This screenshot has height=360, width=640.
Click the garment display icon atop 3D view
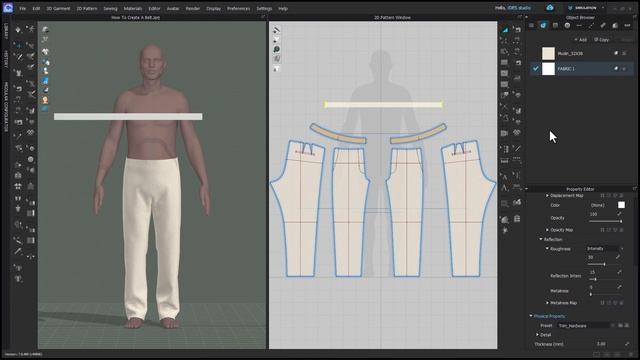click(45, 30)
